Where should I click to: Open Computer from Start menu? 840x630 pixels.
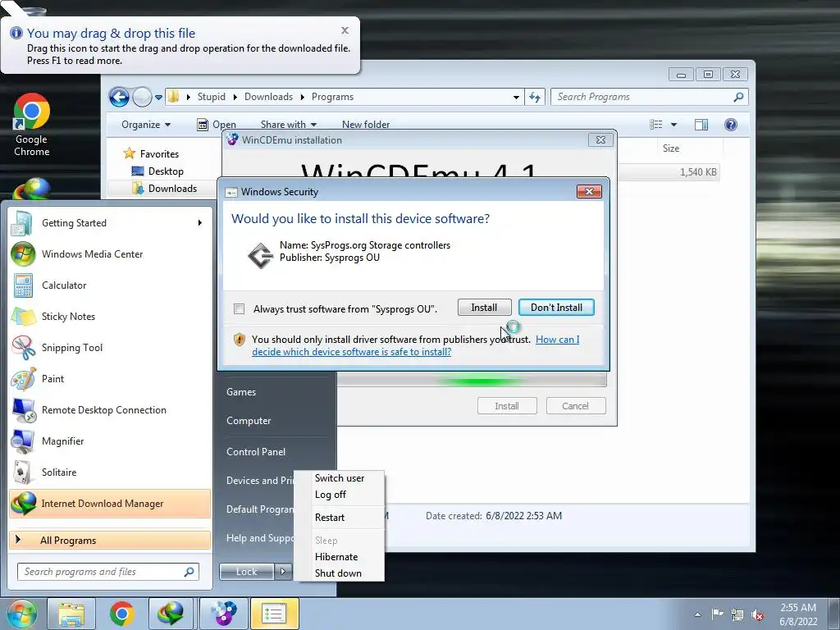click(x=249, y=421)
